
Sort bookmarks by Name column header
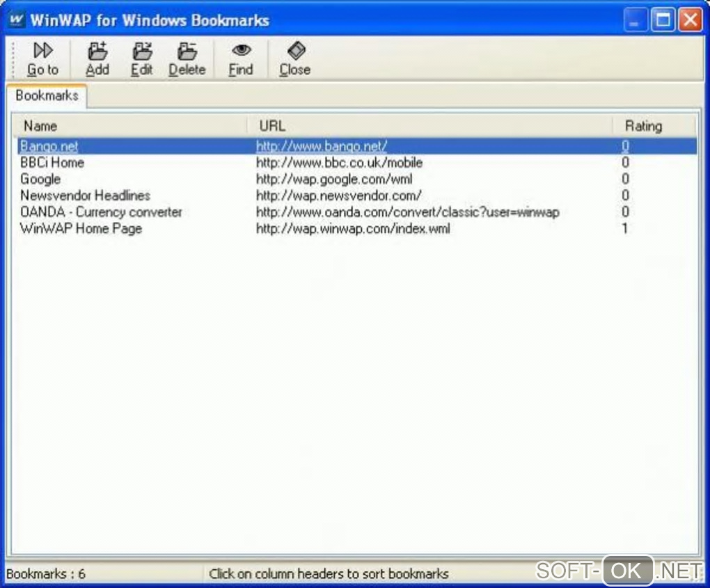(x=130, y=126)
